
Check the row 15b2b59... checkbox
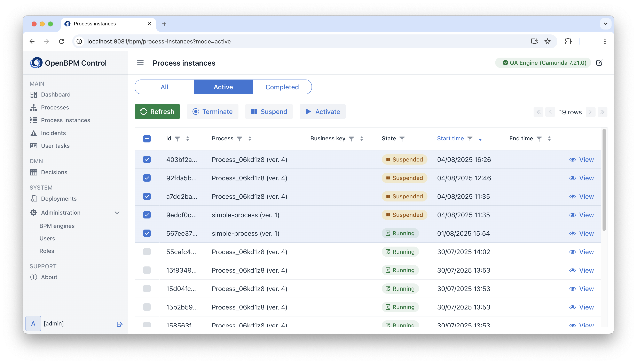[147, 307]
